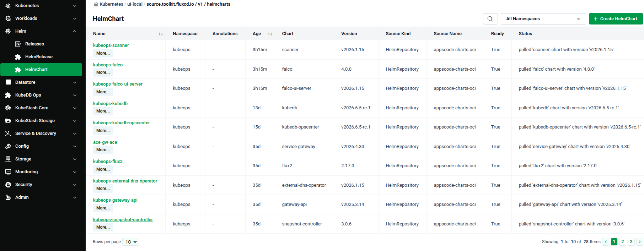Screen dimensions: 644x251
Task: Click the Releases icon in Helm submenu
Action: click(18, 44)
